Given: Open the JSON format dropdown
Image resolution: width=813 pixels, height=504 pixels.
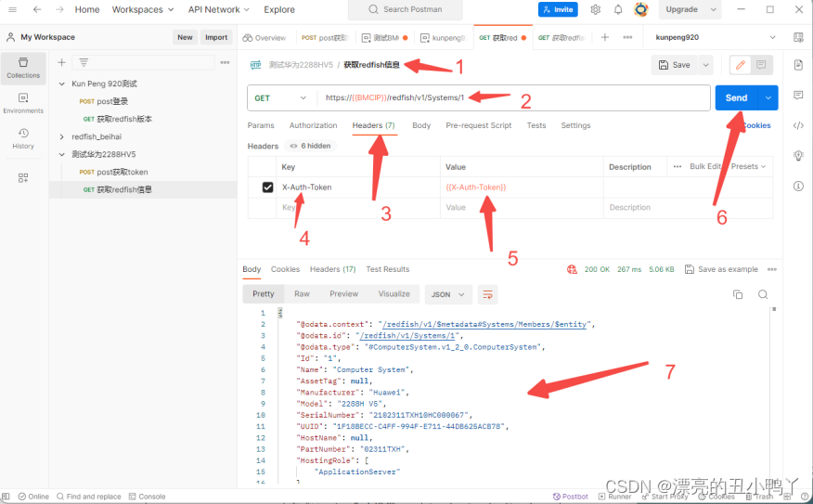Looking at the screenshot, I should click(448, 294).
